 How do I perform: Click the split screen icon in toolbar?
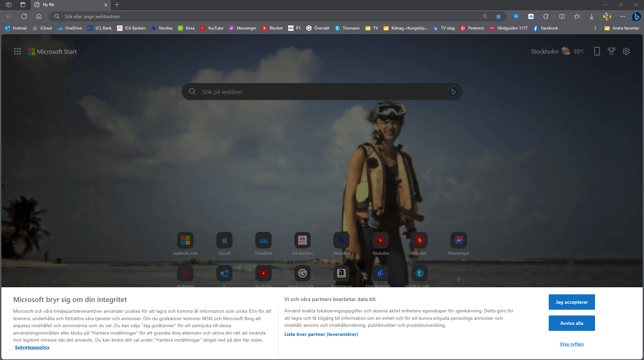[562, 16]
